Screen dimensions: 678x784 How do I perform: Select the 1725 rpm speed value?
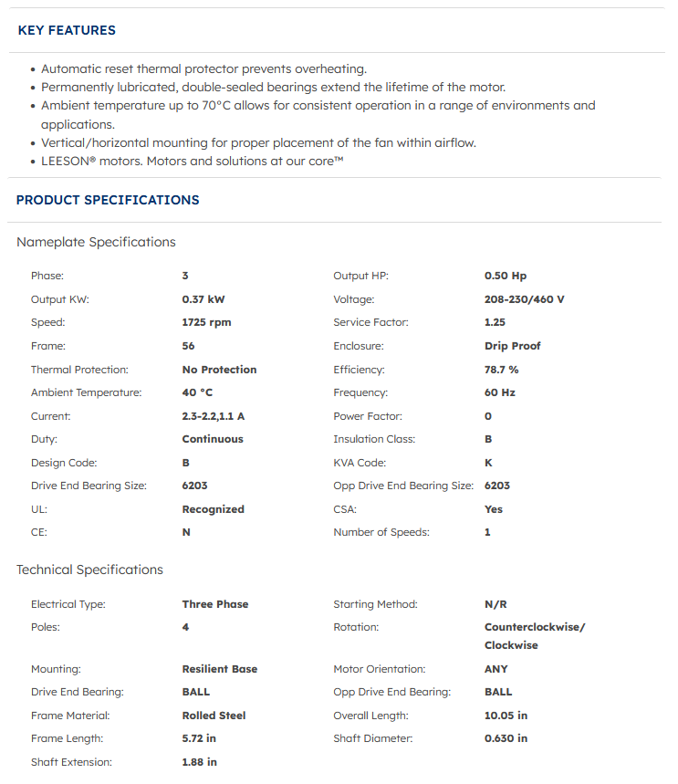point(206,322)
